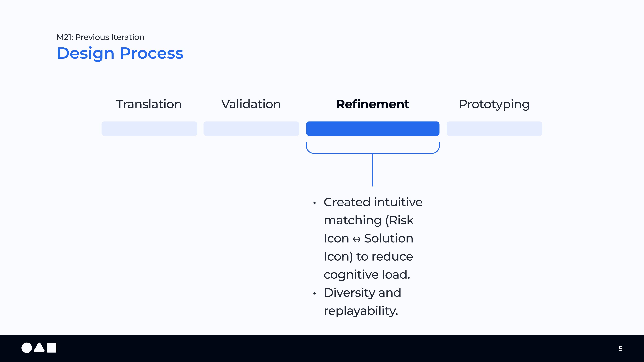This screenshot has width=644, height=362.
Task: Click the highlighted blue Refinement progress bar
Action: [x=372, y=129]
